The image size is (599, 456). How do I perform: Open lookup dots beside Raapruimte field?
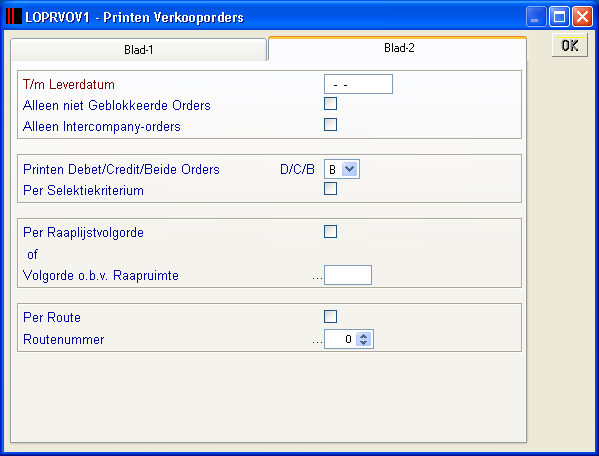(317, 277)
